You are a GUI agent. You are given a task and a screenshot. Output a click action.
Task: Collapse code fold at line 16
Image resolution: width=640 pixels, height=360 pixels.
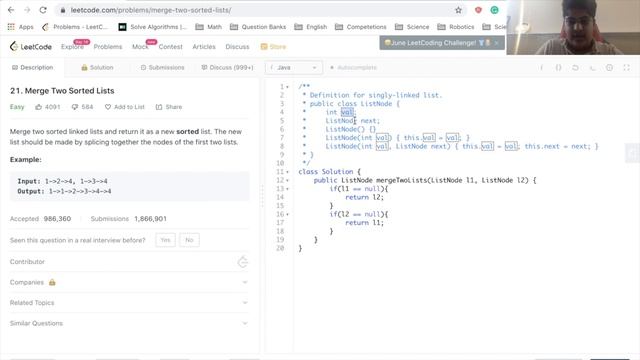pyautogui.click(x=287, y=214)
